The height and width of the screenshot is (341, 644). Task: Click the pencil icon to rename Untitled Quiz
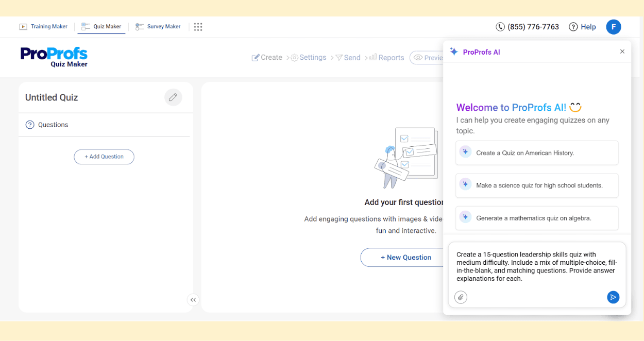point(173,97)
